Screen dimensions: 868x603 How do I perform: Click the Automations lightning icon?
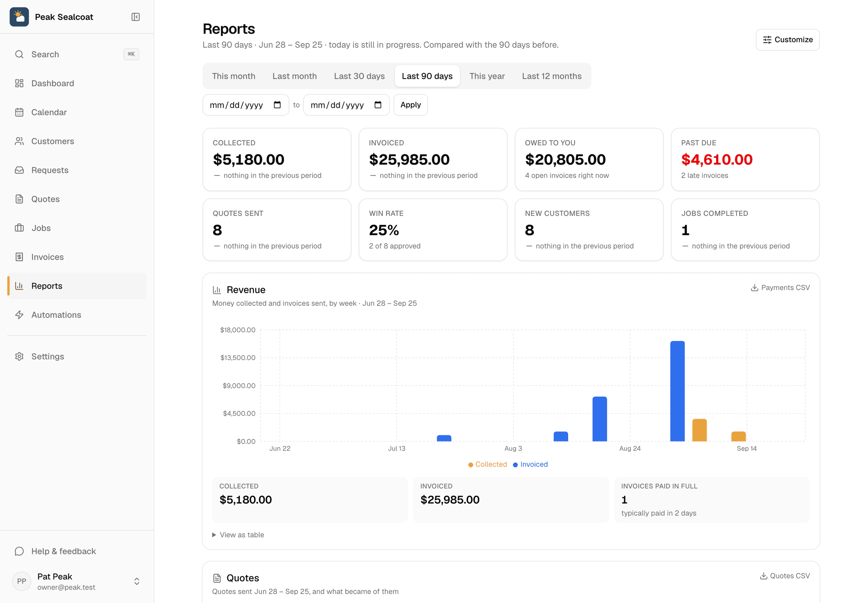19,315
